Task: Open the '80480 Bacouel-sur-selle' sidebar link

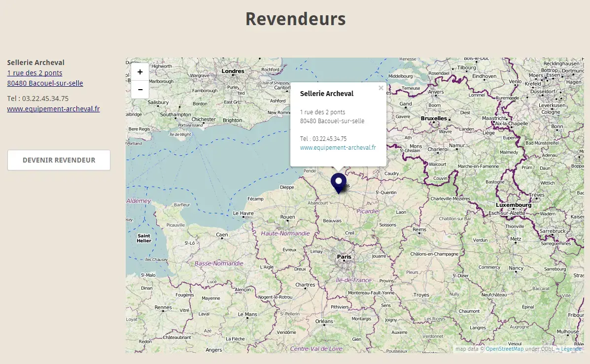Action: coord(45,83)
